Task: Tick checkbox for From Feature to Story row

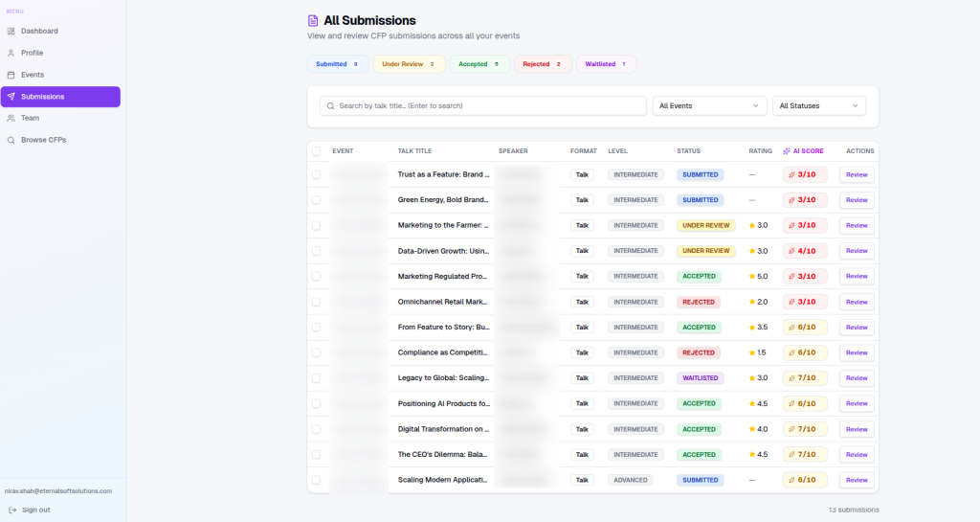Action: point(316,328)
